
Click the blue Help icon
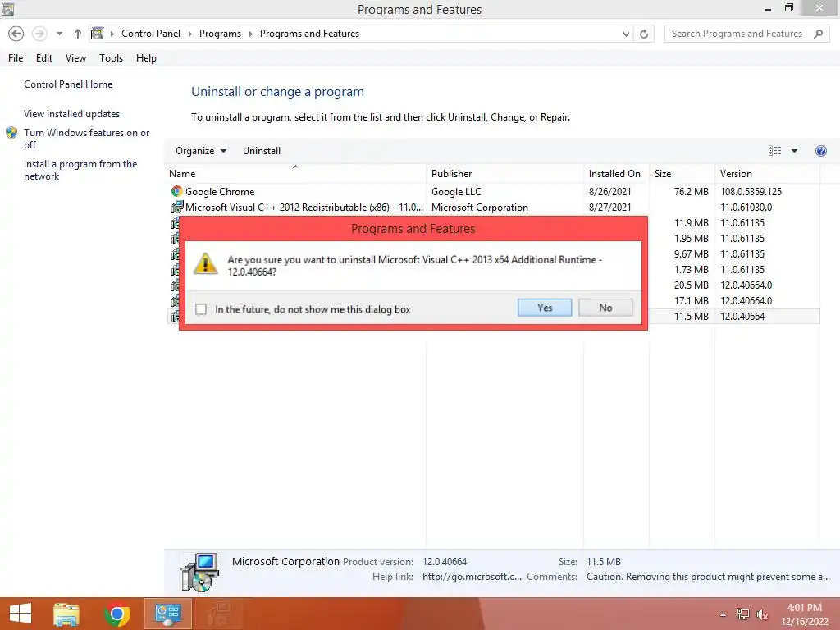tap(820, 151)
